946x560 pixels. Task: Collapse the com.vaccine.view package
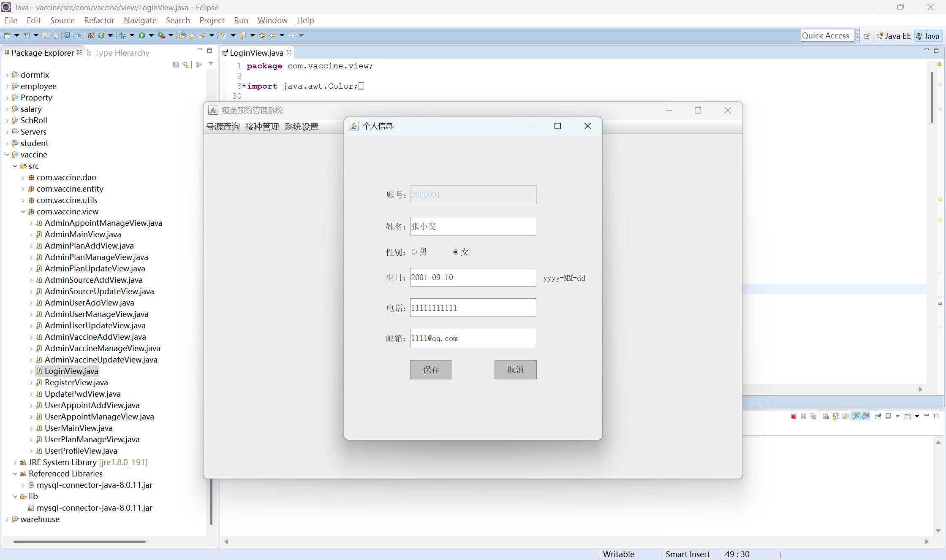[23, 211]
